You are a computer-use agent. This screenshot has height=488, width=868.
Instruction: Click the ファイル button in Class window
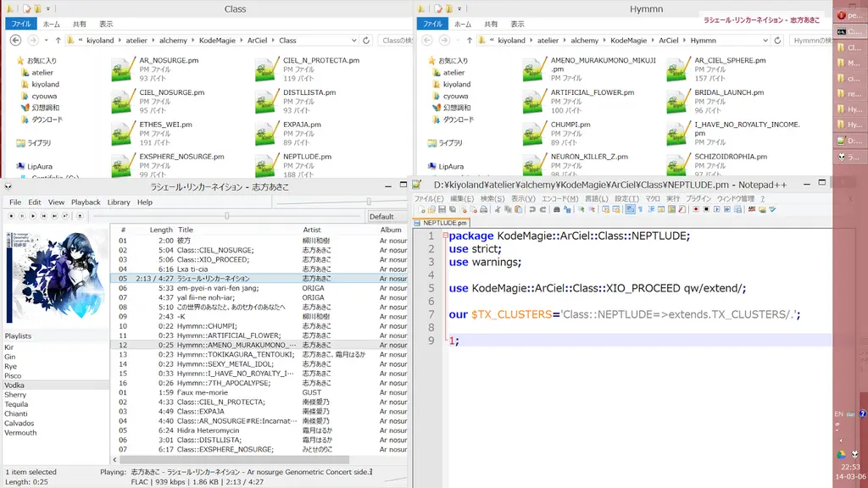tap(21, 24)
